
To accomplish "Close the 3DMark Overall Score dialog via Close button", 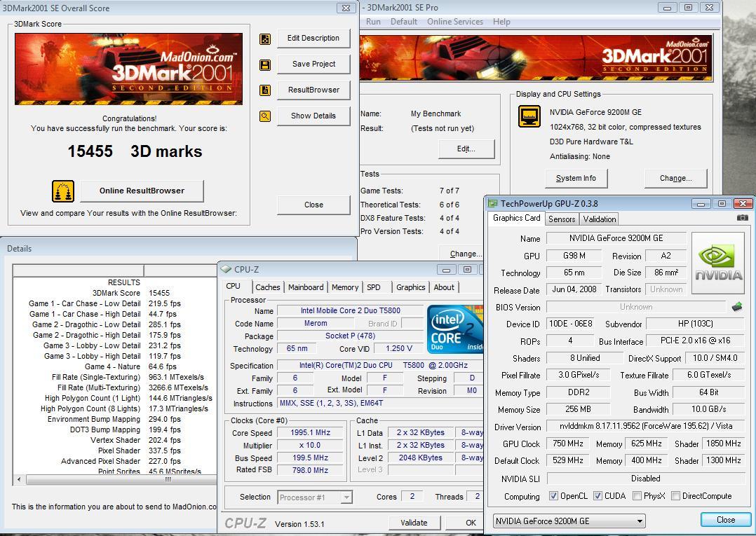I will (x=313, y=205).
